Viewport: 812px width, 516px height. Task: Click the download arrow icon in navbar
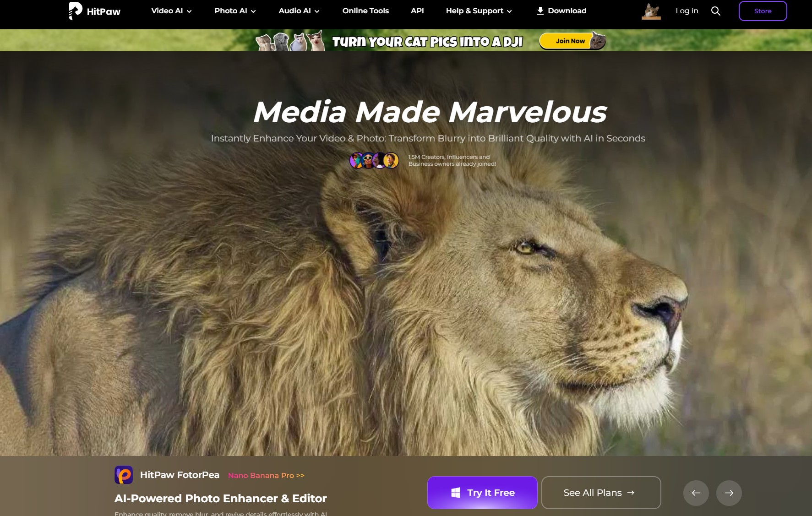pos(540,11)
